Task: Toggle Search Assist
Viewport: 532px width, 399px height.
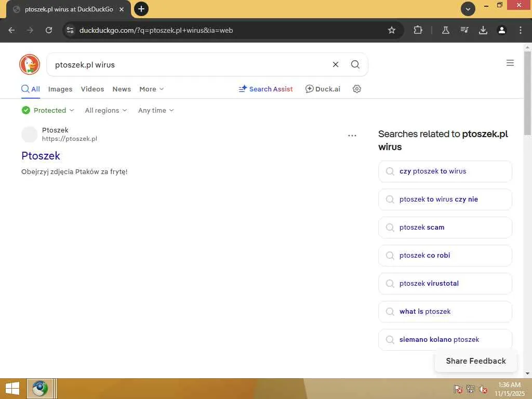Action: tap(265, 89)
